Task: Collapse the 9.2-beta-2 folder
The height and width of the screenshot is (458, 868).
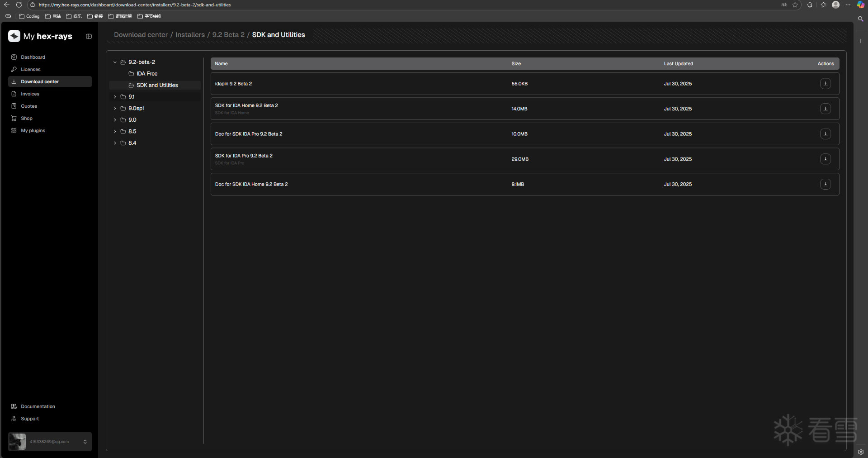Action: (115, 62)
